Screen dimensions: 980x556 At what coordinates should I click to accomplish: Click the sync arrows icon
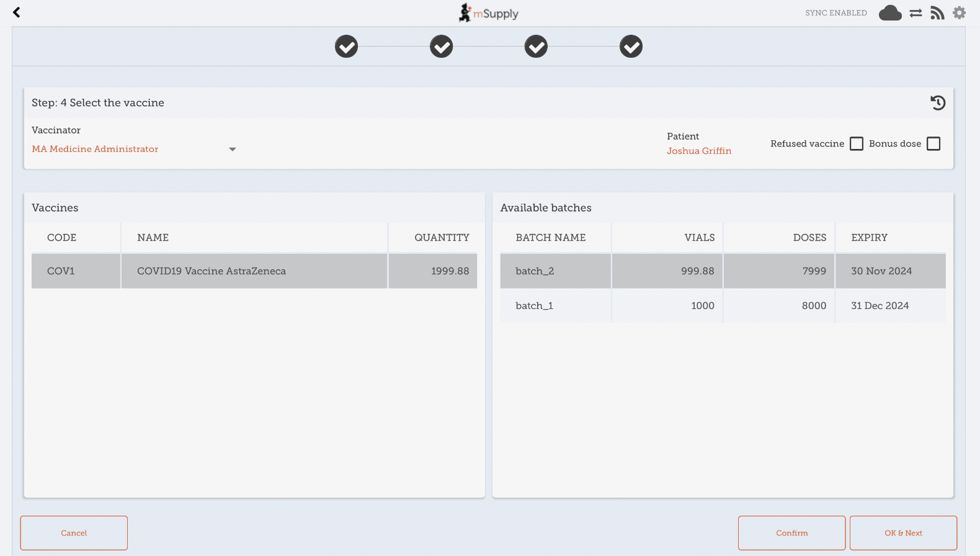(x=915, y=13)
